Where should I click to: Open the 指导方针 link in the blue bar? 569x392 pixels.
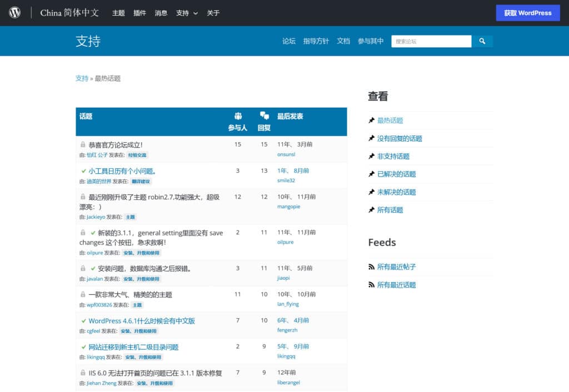pyautogui.click(x=316, y=41)
